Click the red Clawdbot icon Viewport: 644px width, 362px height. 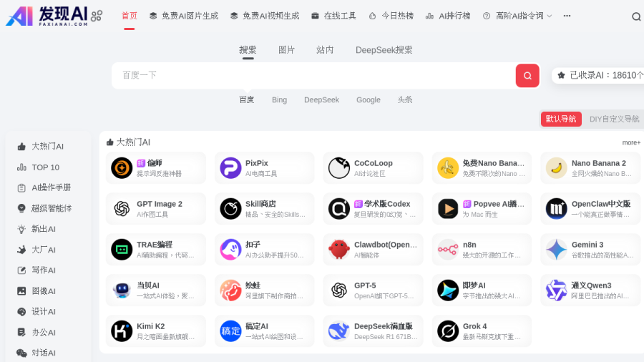click(339, 249)
